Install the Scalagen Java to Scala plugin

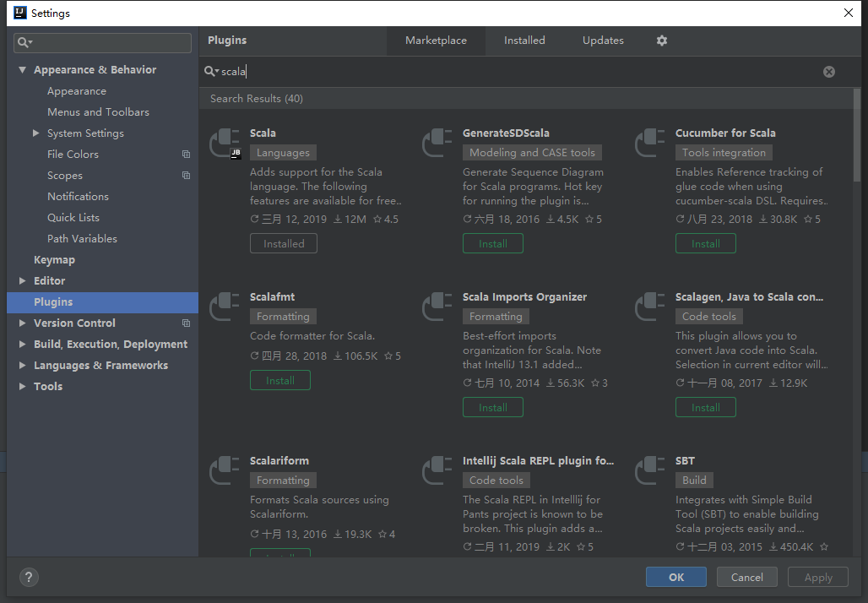(706, 408)
